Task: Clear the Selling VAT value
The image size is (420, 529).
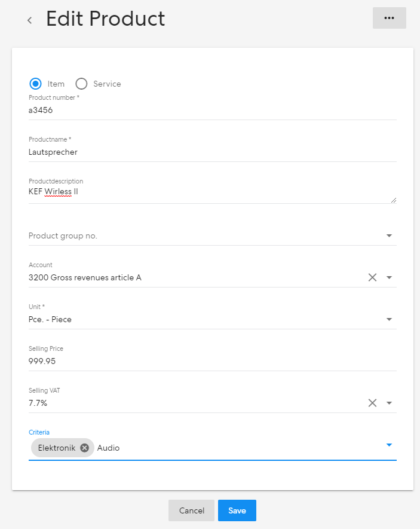Action: click(372, 403)
